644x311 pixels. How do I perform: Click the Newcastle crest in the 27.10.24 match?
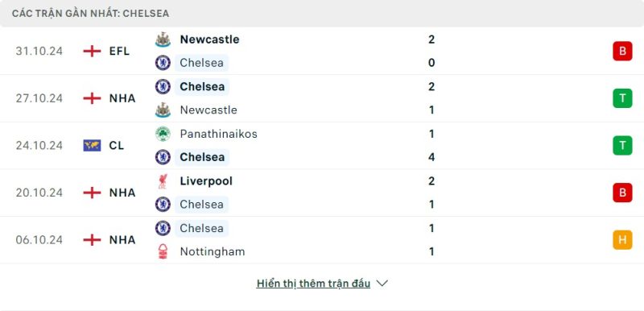(x=163, y=110)
